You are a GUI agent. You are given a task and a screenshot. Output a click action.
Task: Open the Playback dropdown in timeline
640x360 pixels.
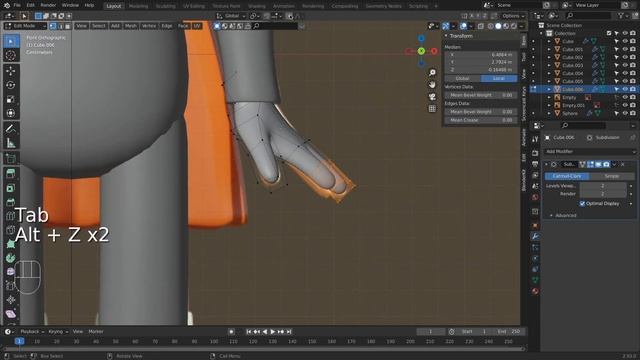pos(32,331)
